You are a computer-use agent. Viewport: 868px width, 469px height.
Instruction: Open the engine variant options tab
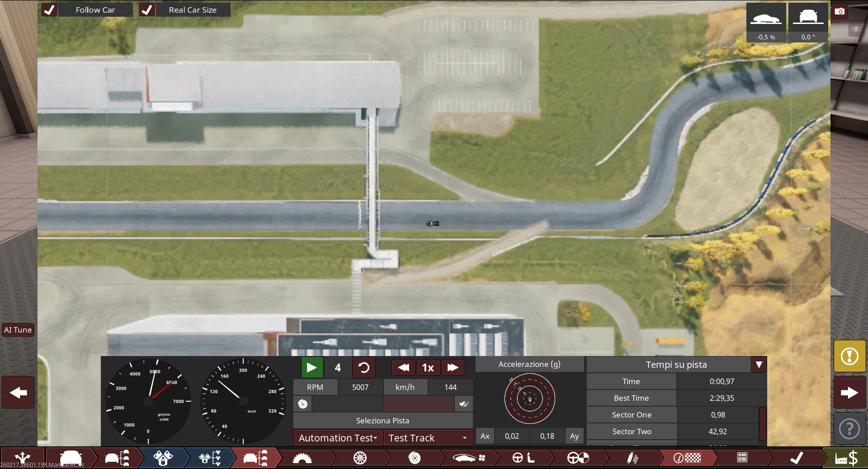(210, 458)
